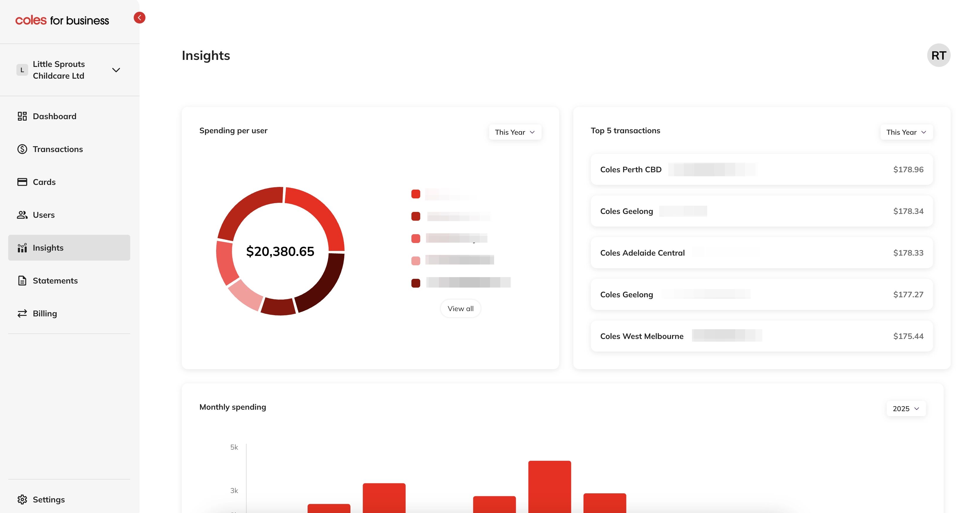Open Spending per user This Year dropdown
Image resolution: width=980 pixels, height=513 pixels.
[x=515, y=132]
